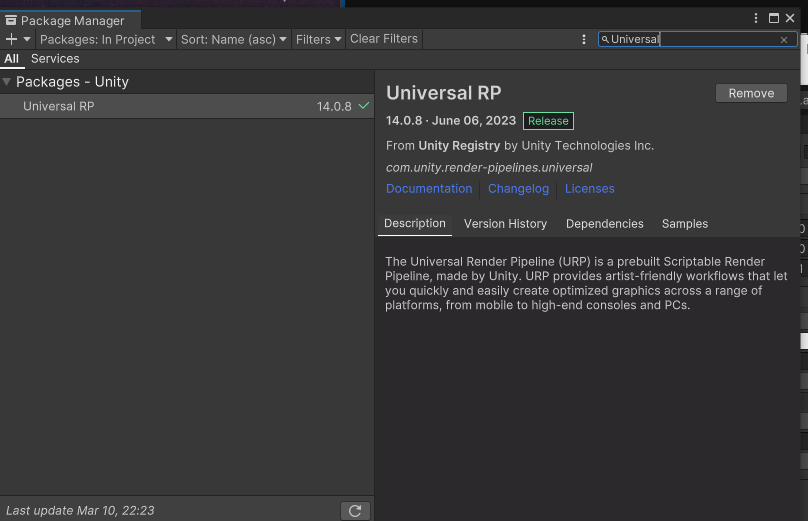Switch to the Samples tab

685,224
